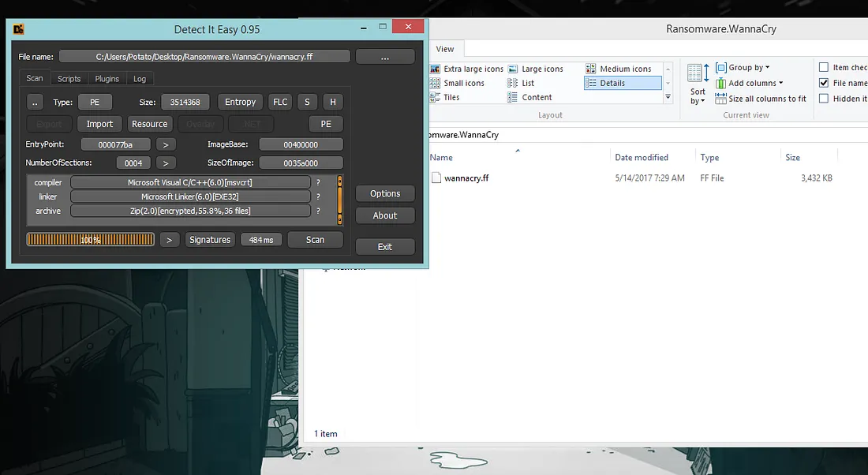Click NumberOfSections value 0004
Viewport: 868px width, 475px height.
(133, 163)
